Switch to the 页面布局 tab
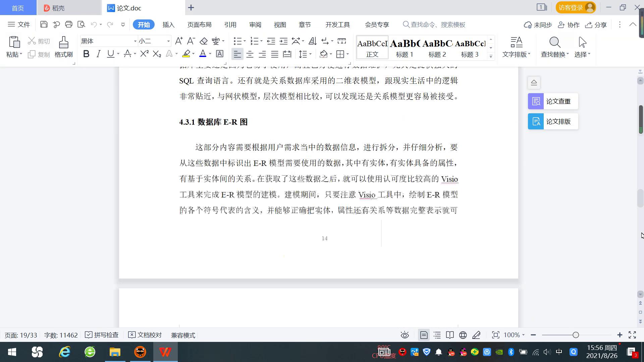644x362 pixels. click(x=199, y=25)
